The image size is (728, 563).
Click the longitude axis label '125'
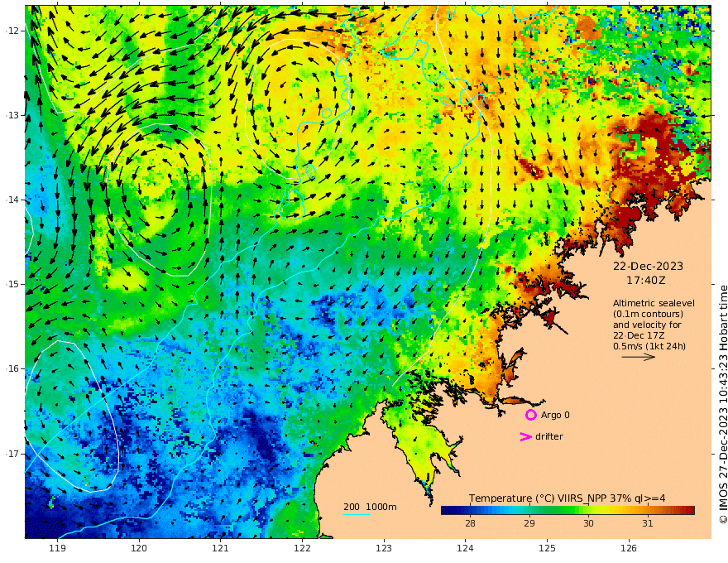point(547,549)
